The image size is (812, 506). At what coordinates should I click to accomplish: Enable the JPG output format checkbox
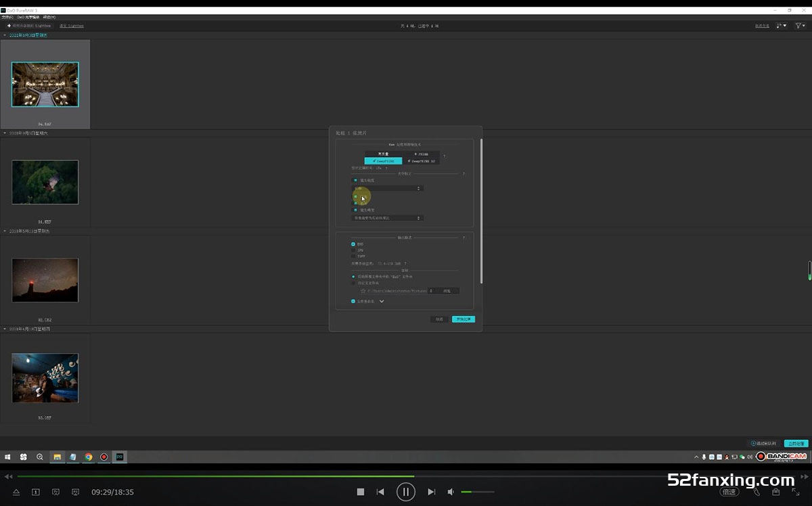click(353, 250)
